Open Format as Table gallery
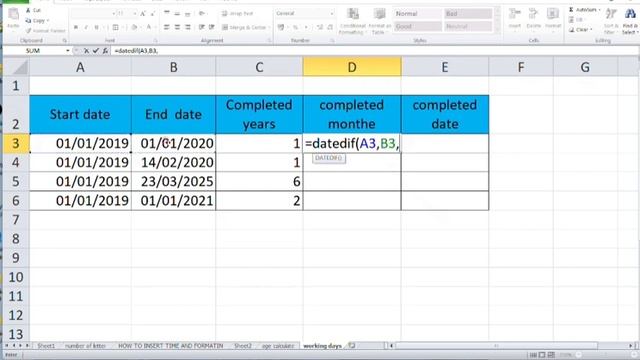The image size is (640, 360). point(380,21)
